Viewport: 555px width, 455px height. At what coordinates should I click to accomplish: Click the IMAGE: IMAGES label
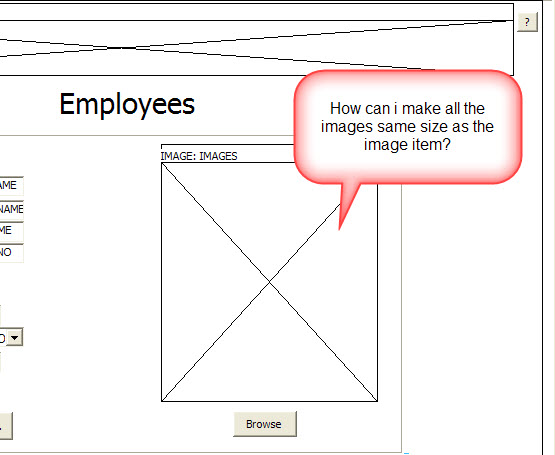(199, 156)
